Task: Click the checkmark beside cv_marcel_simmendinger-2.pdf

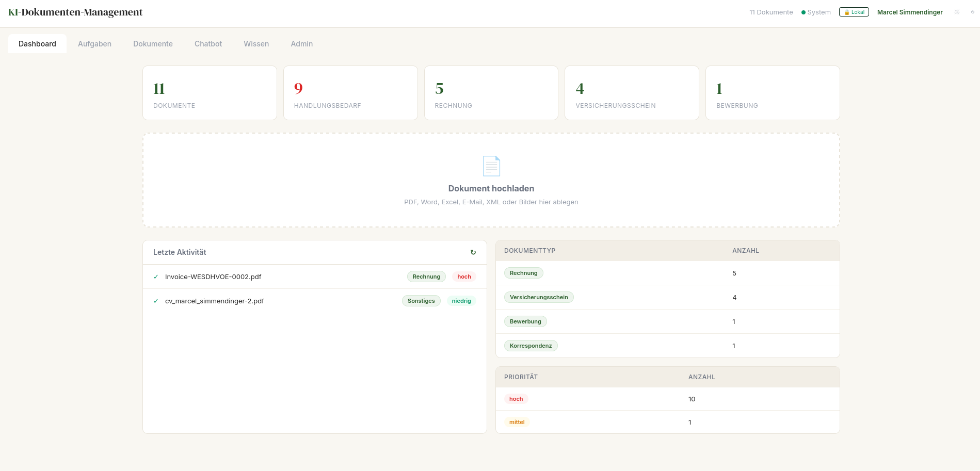Action: [156, 301]
